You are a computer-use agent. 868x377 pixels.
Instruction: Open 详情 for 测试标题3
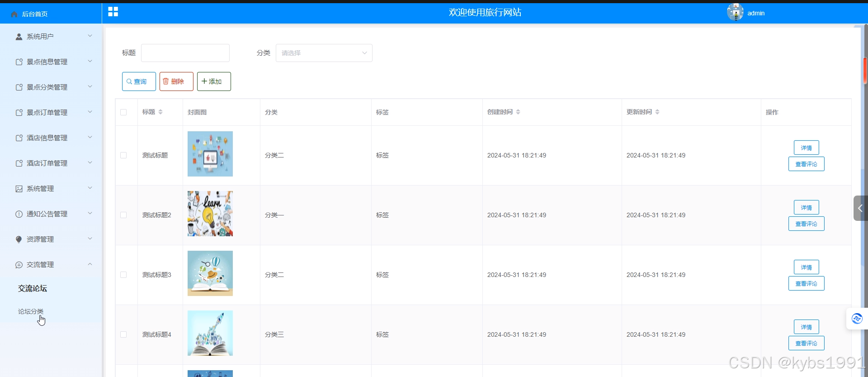click(x=807, y=267)
